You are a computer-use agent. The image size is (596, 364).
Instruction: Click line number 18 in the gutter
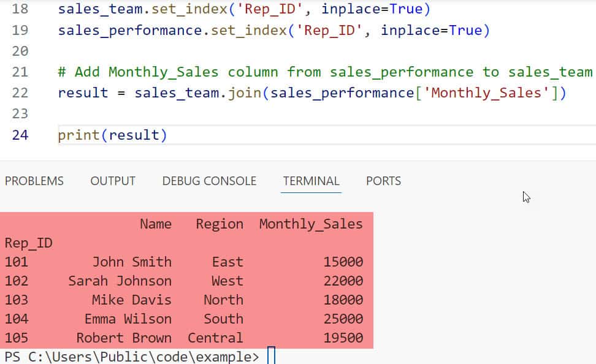20,9
